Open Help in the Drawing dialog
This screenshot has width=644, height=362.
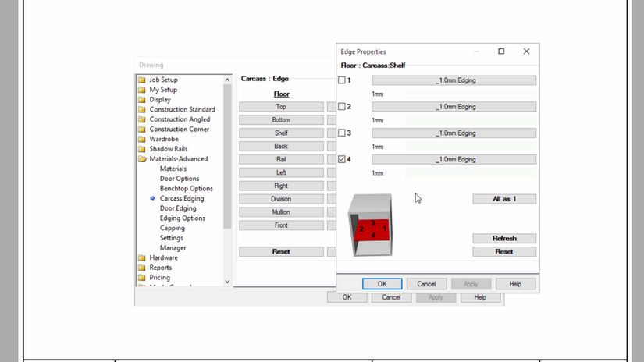(x=480, y=297)
